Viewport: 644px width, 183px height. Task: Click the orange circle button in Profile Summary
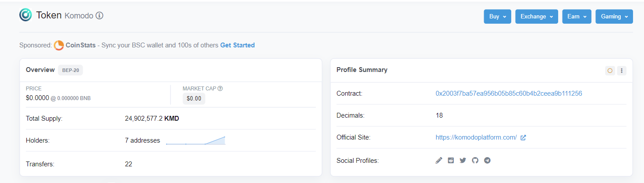pos(609,70)
